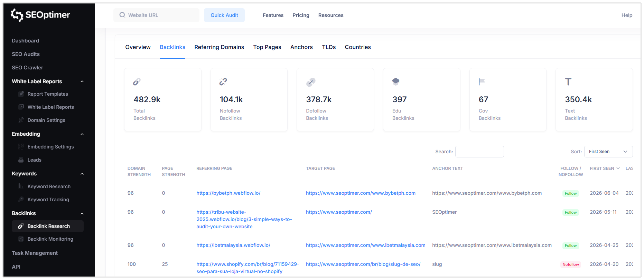Screen dimensions: 644x280
Task: Open target page seoptimer.com/br/blog/slug-de-seo/
Action: 363,264
